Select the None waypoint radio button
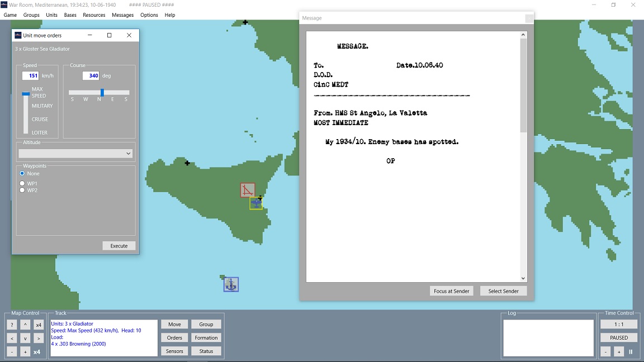The height and width of the screenshot is (362, 644). coord(22,174)
